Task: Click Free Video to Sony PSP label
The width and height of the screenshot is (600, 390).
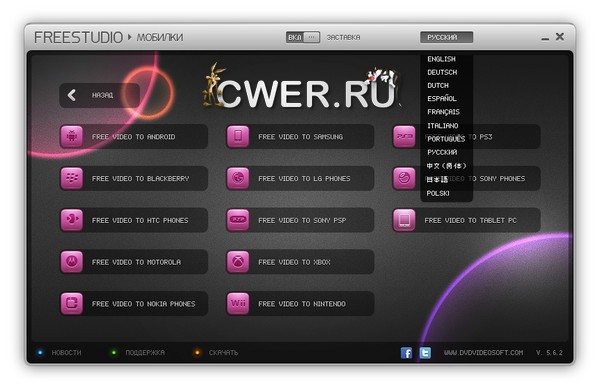Action: pos(302,220)
